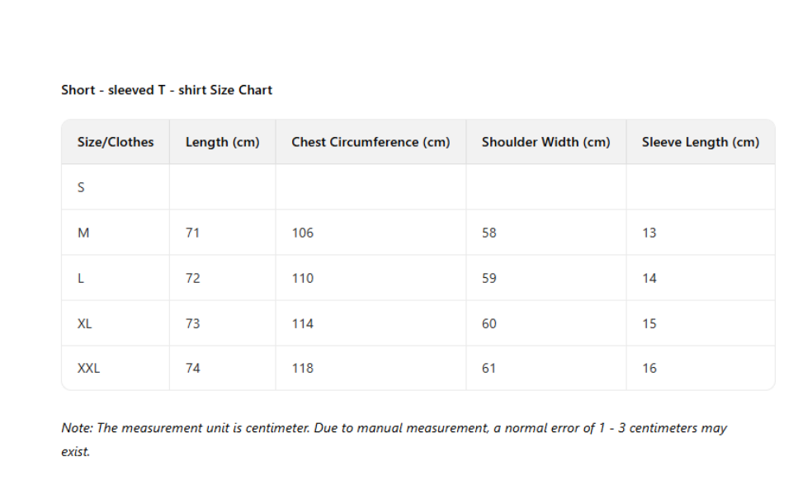812x504 pixels.
Task: Select sleeve length value 16 for XXL
Action: (x=649, y=368)
